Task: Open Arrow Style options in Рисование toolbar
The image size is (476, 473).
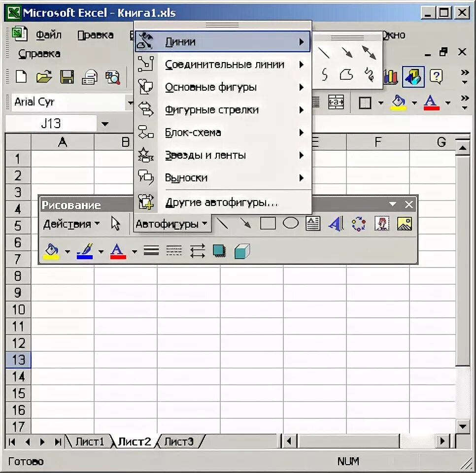Action: pyautogui.click(x=197, y=251)
